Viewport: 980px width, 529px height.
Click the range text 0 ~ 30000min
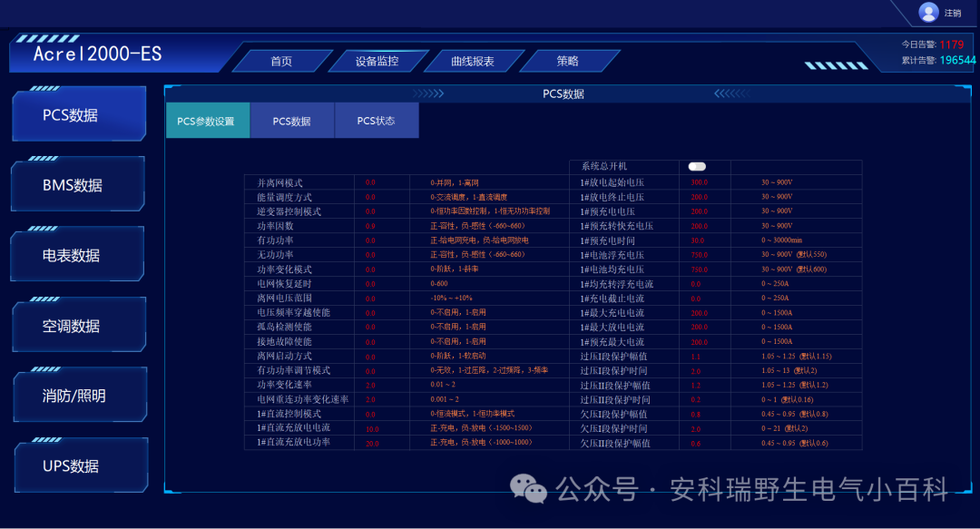coord(781,240)
